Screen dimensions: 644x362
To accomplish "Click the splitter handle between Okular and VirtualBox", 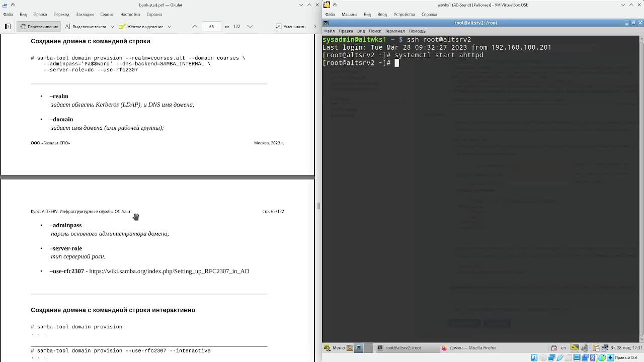I will [318, 206].
